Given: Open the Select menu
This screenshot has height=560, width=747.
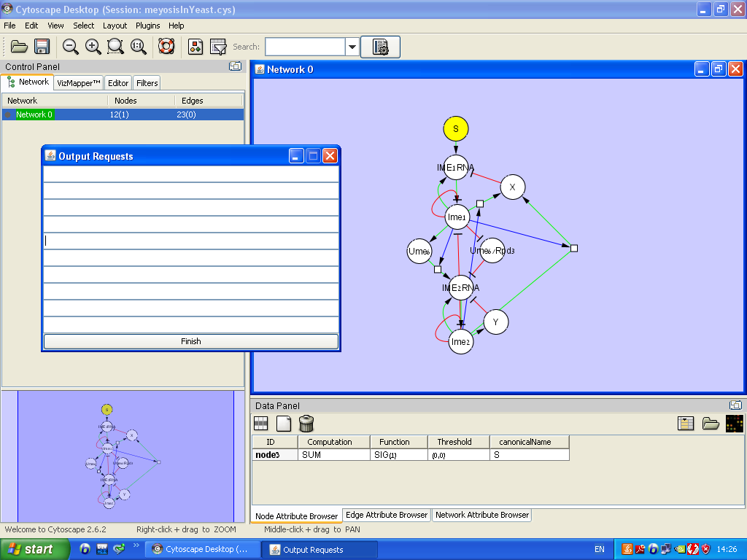Looking at the screenshot, I should click(x=83, y=26).
